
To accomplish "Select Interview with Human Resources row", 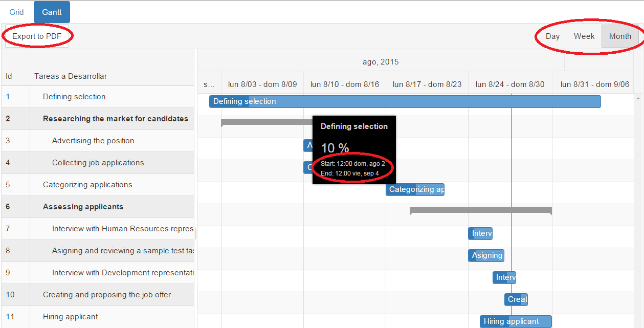I will 98,229.
